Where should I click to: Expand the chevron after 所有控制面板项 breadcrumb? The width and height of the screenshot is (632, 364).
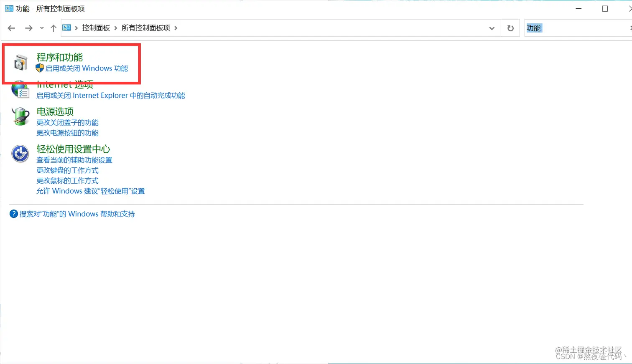click(176, 28)
